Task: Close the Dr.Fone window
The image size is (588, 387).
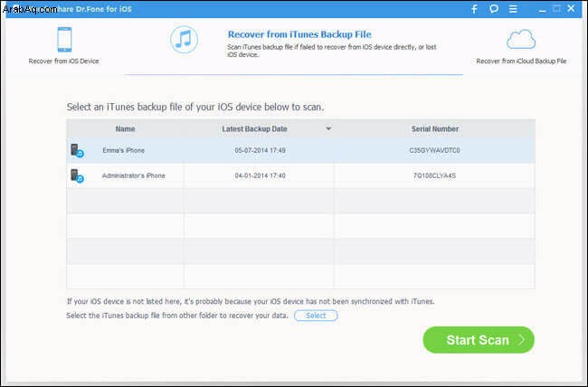Action: point(571,8)
